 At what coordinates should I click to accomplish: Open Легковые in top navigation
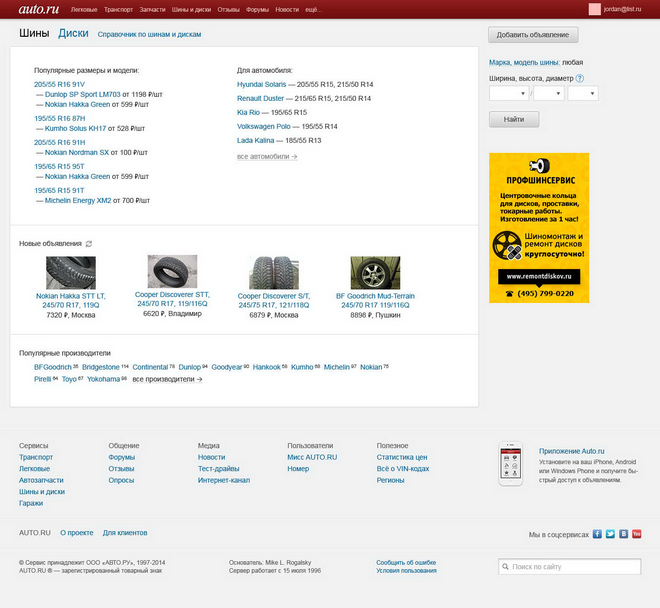tap(84, 10)
